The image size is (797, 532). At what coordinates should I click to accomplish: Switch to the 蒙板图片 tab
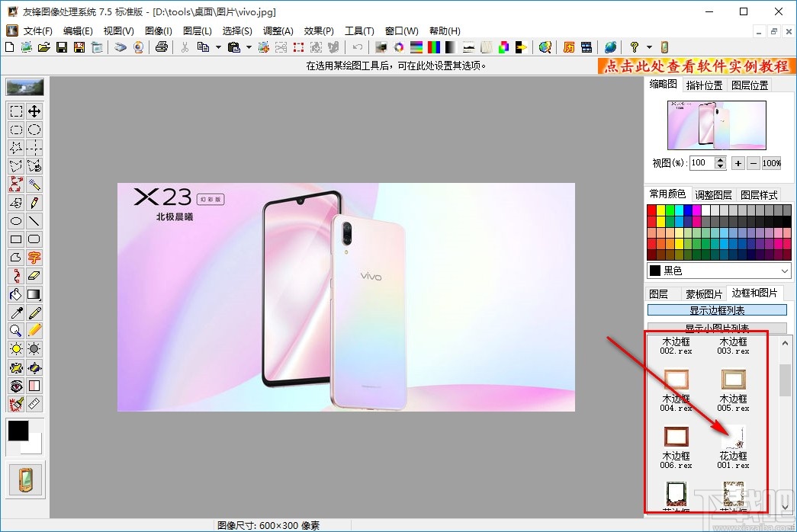(703, 293)
